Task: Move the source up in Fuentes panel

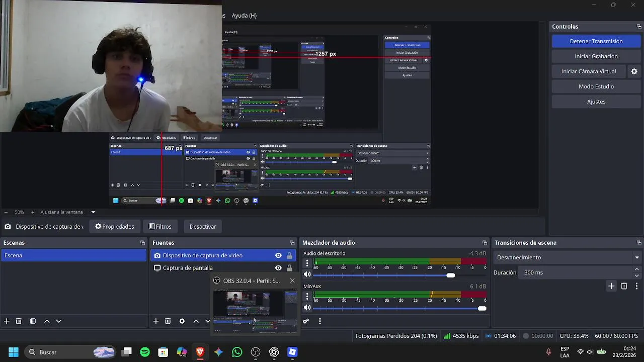Action: pyautogui.click(x=196, y=321)
